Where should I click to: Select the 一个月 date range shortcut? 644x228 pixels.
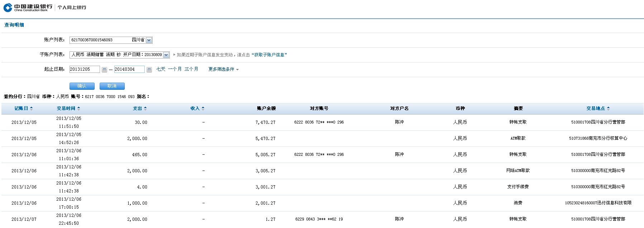(x=175, y=69)
